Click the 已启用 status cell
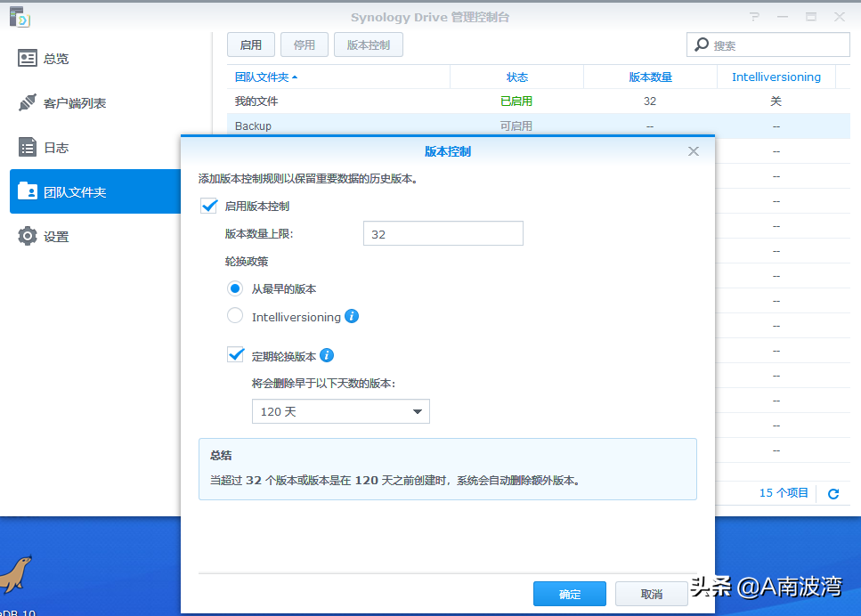 pos(516,101)
